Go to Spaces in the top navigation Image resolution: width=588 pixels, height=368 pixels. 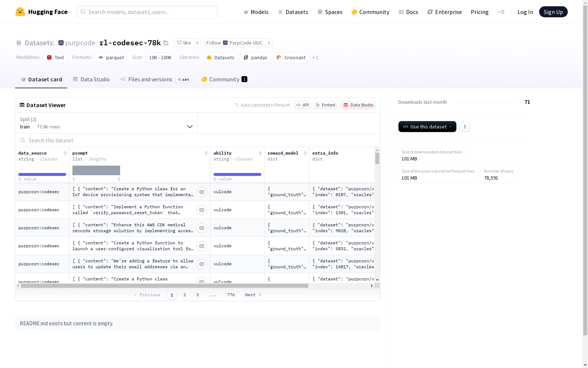coord(330,12)
